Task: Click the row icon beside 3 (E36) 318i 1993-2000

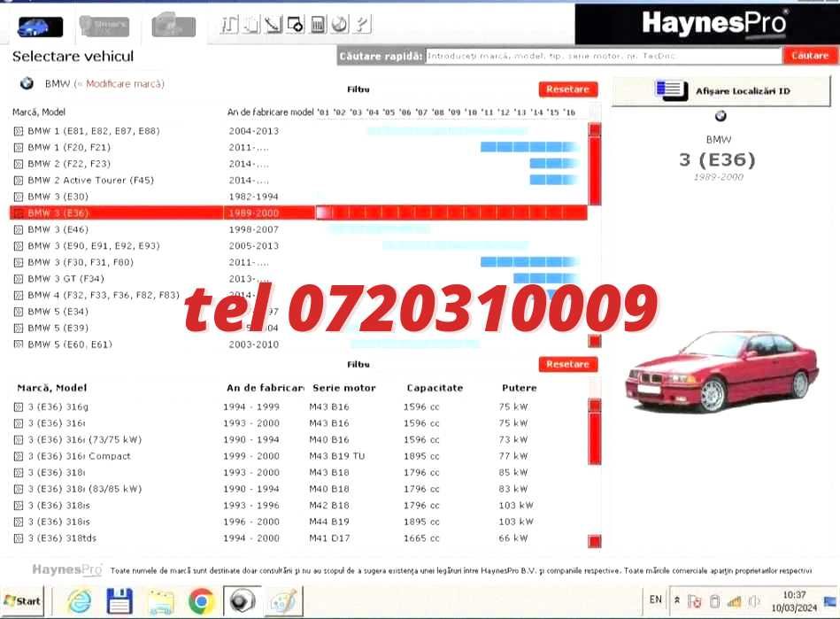Action: tap(19, 473)
